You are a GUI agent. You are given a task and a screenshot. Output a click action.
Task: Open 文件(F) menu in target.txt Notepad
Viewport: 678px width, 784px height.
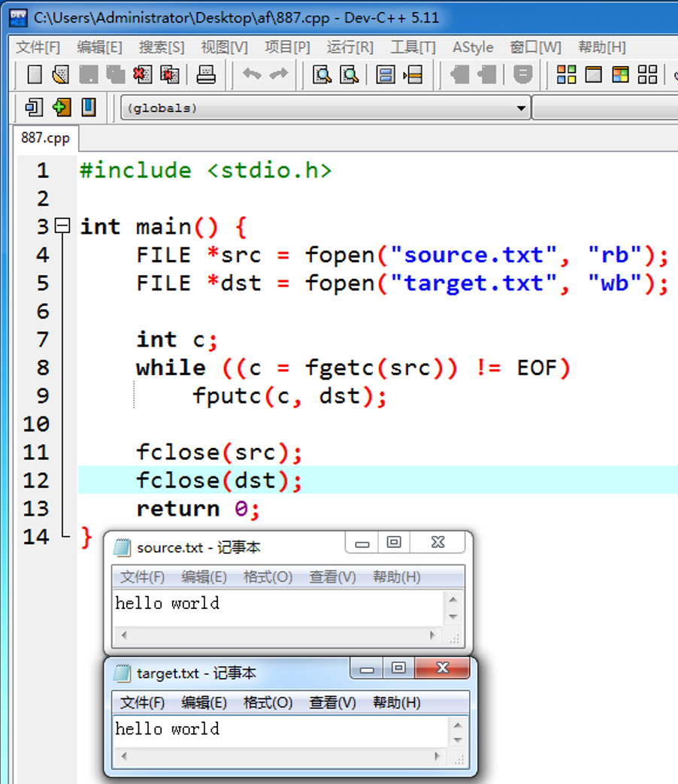pos(143,703)
